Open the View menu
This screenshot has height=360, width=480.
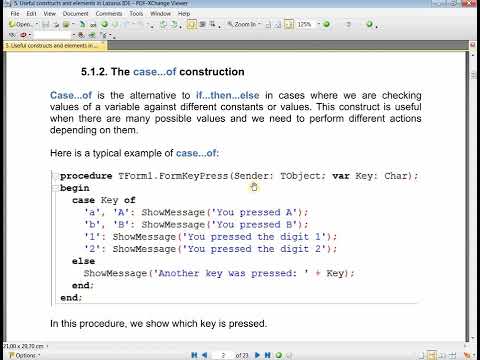tap(50, 14)
